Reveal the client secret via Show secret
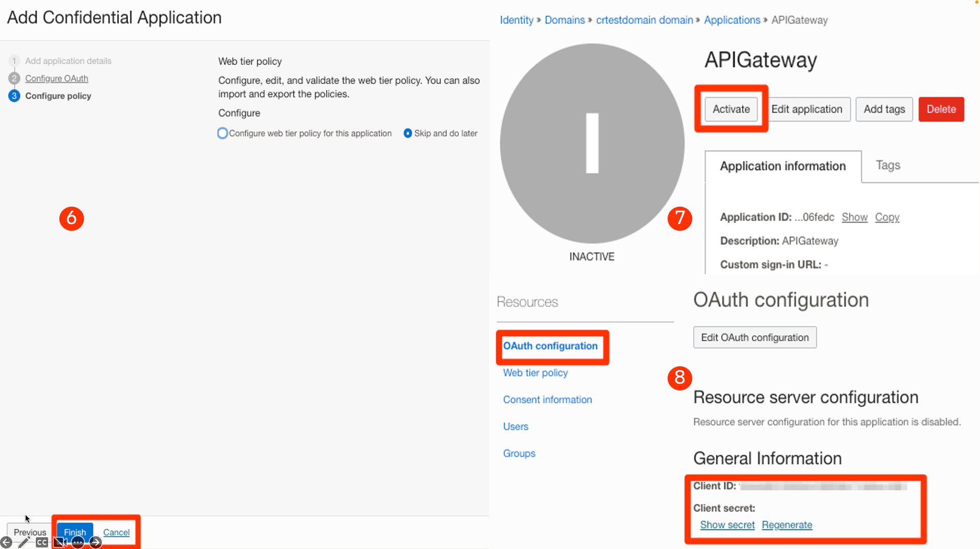980x549 pixels. pyautogui.click(x=727, y=524)
